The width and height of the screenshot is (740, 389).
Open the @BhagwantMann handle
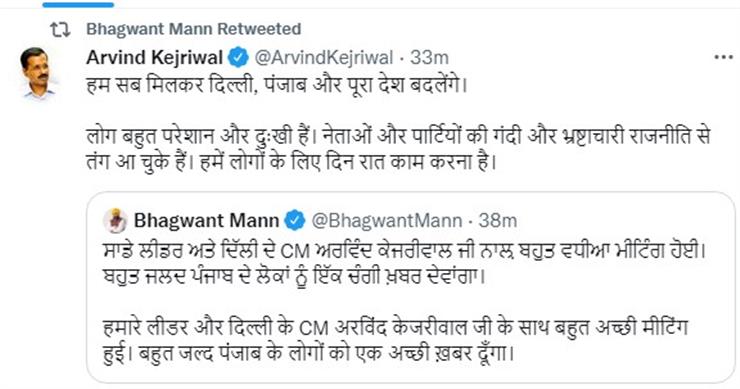click(387, 220)
